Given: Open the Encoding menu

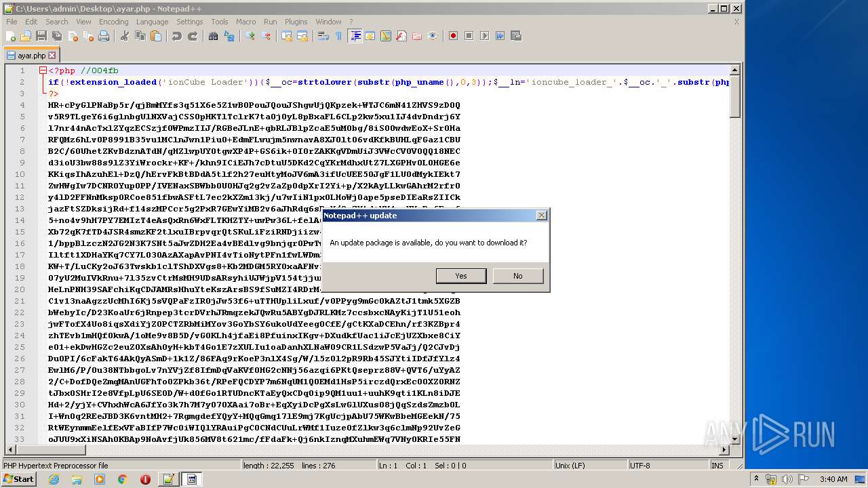Looking at the screenshot, I should click(x=113, y=22).
